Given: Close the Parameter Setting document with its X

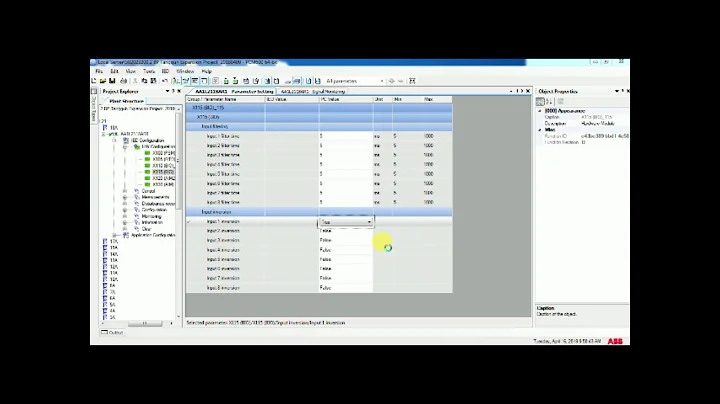Looking at the screenshot, I should point(528,91).
